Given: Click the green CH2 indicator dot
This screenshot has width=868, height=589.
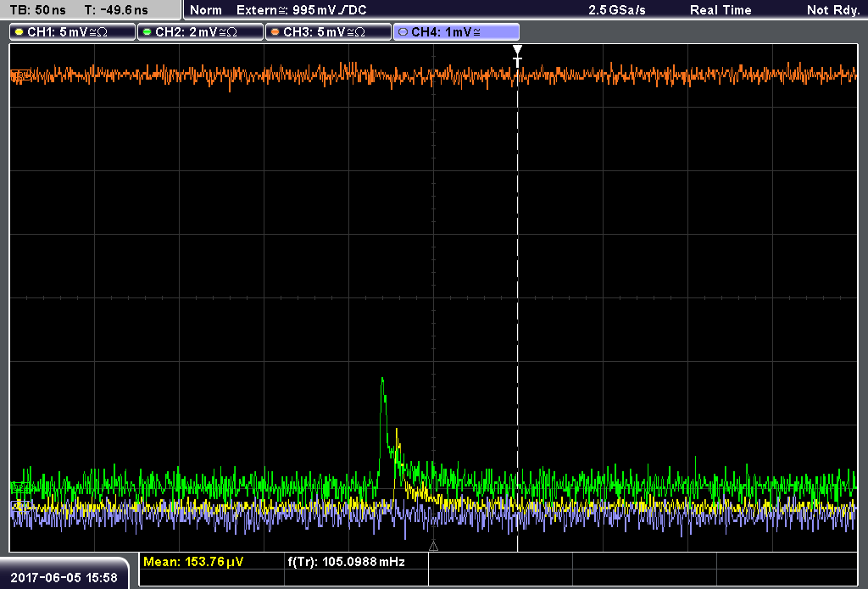Looking at the screenshot, I should click(147, 32).
